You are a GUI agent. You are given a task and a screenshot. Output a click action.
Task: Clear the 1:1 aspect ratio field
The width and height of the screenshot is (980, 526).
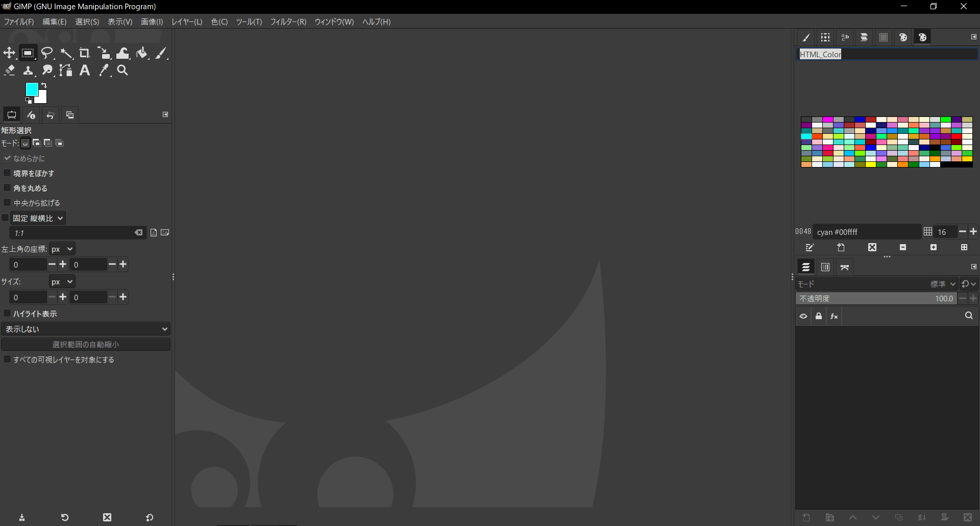click(139, 232)
